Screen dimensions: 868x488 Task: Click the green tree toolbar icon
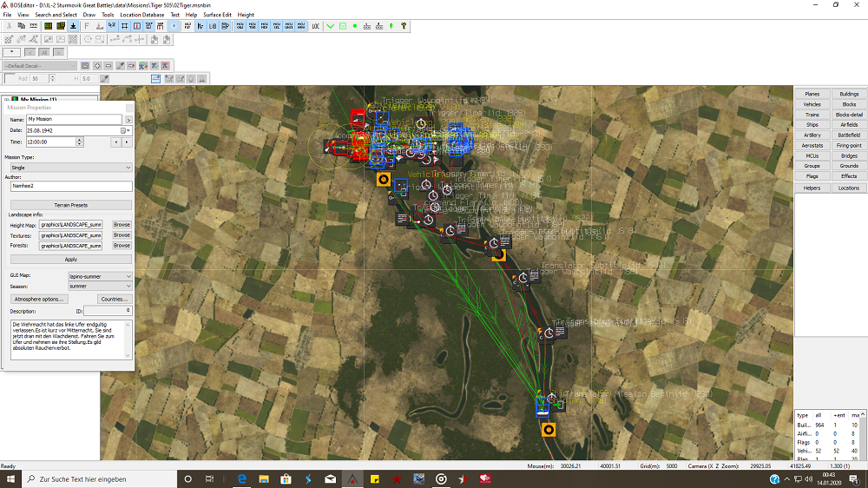(x=391, y=26)
